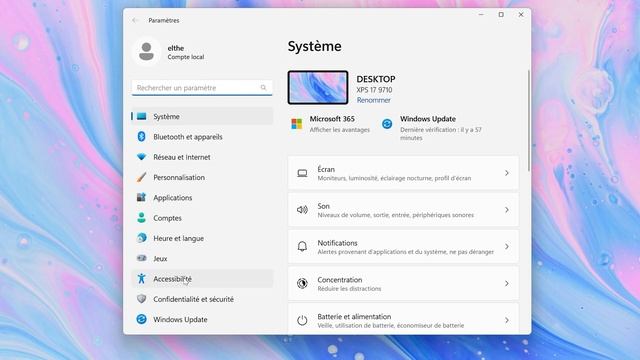
Task: Click the XPS 17 9710 model text
Action: (x=374, y=90)
